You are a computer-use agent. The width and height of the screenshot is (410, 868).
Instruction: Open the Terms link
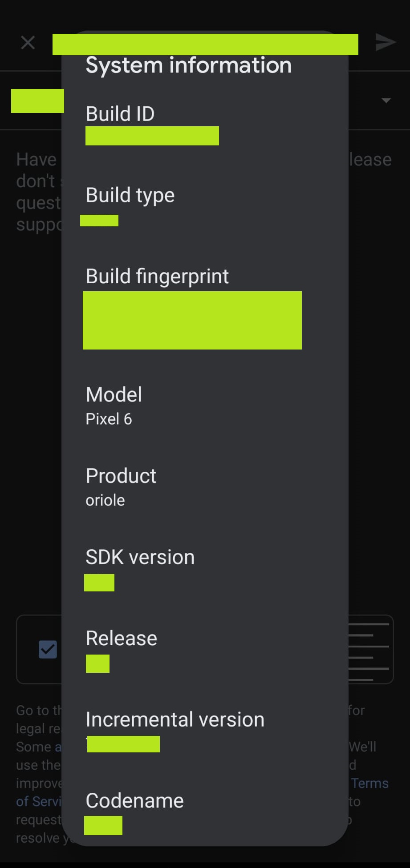coord(369,783)
